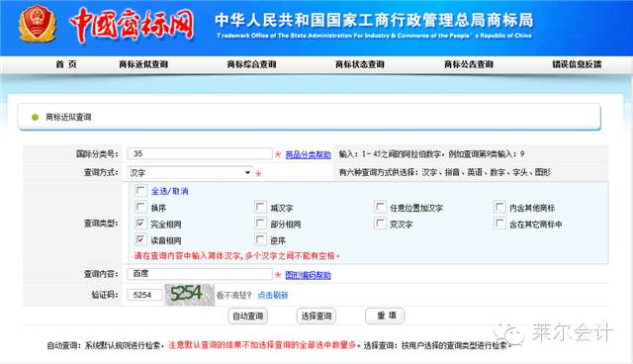Click the 点击刷新 refresh captcha link

[x=273, y=296]
